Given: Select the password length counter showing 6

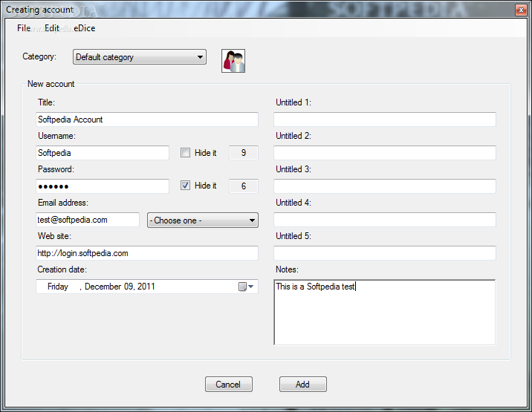Looking at the screenshot, I should tap(244, 186).
